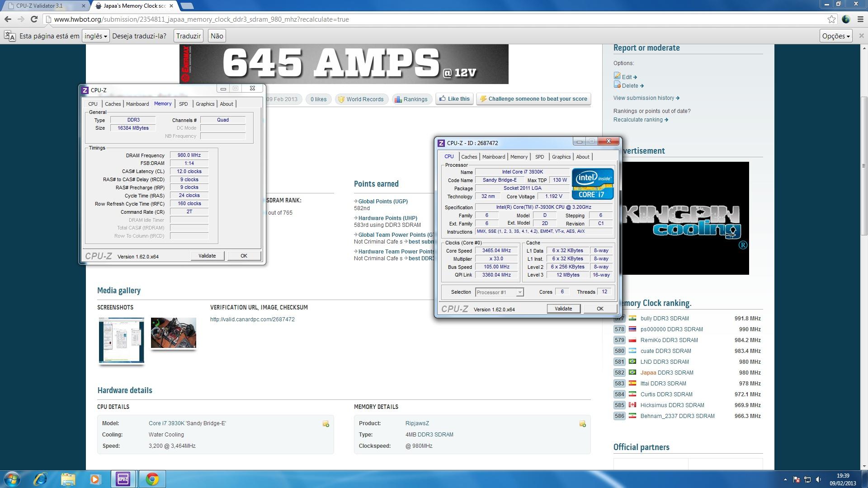Click the Não button
The height and width of the screenshot is (488, 868).
(217, 36)
